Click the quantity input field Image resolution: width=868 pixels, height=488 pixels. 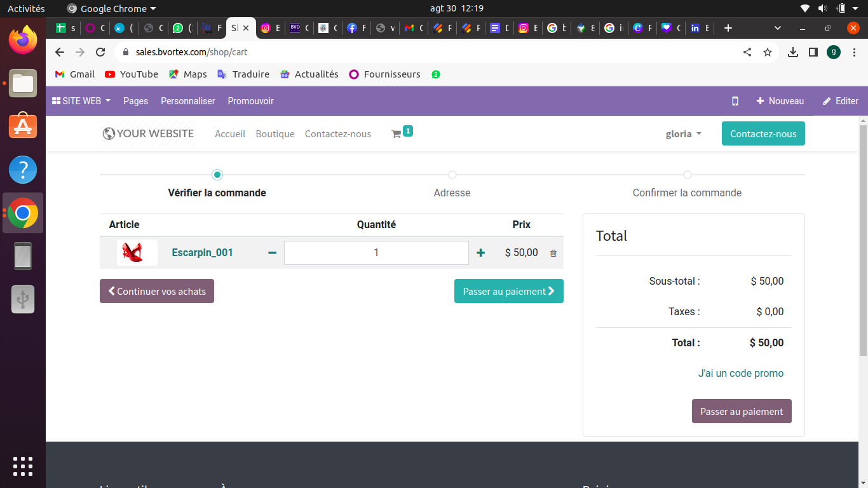(x=376, y=253)
